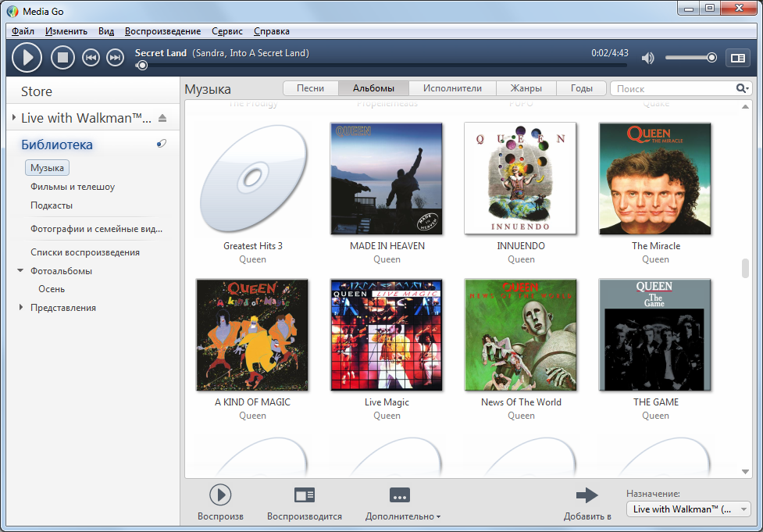The width and height of the screenshot is (763, 532).
Task: Select the Greatest Hits 3 disc placeholder
Action: pos(252,179)
